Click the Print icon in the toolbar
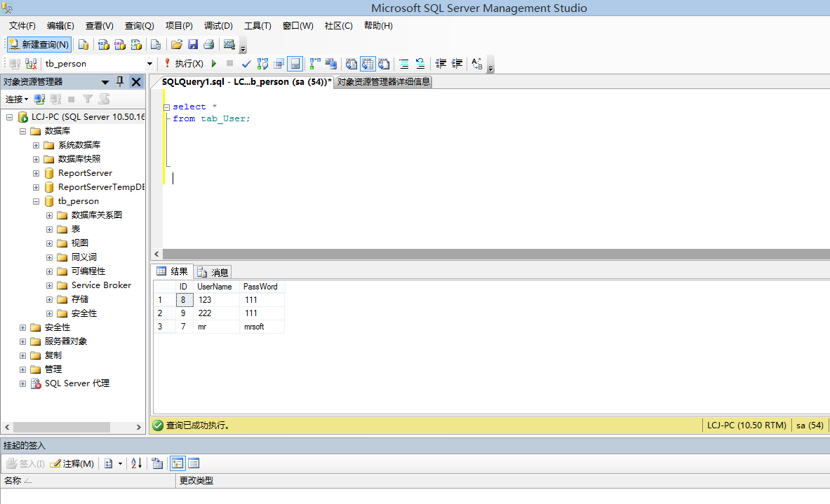The image size is (830, 504). (x=209, y=44)
